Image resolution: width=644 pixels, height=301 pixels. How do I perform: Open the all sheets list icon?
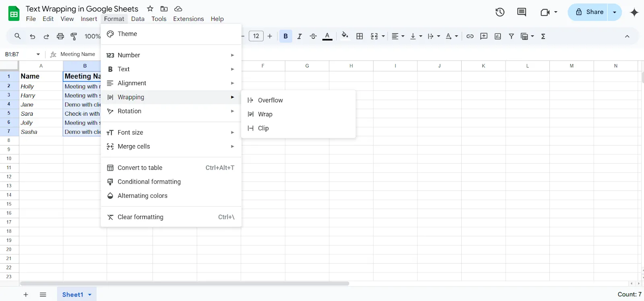click(x=43, y=295)
